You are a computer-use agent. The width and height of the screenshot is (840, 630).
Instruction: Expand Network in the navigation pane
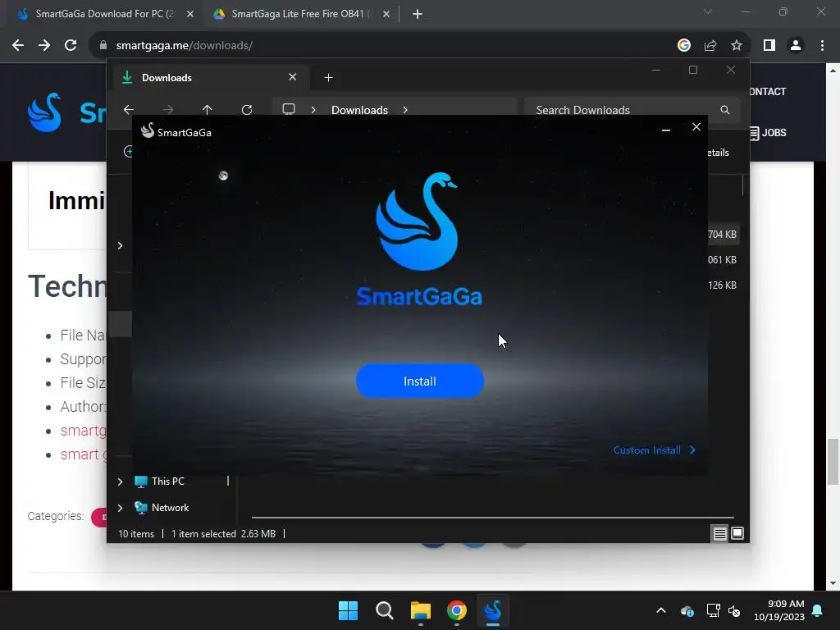pos(120,508)
